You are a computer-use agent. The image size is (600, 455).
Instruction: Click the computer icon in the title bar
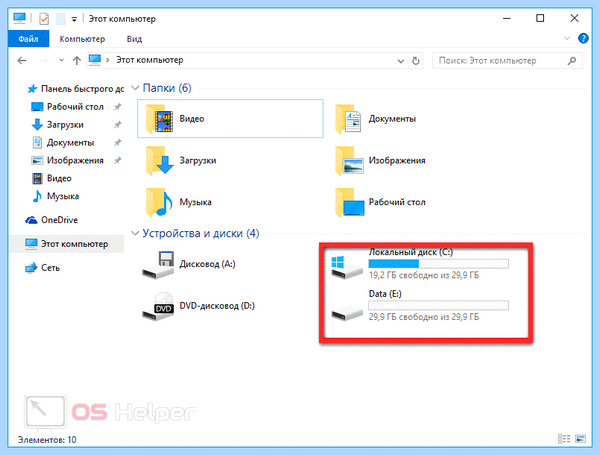pyautogui.click(x=19, y=18)
